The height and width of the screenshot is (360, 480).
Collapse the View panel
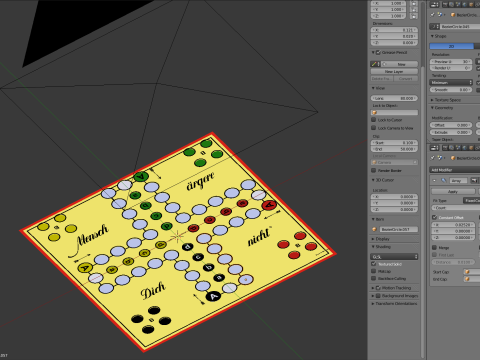373,88
